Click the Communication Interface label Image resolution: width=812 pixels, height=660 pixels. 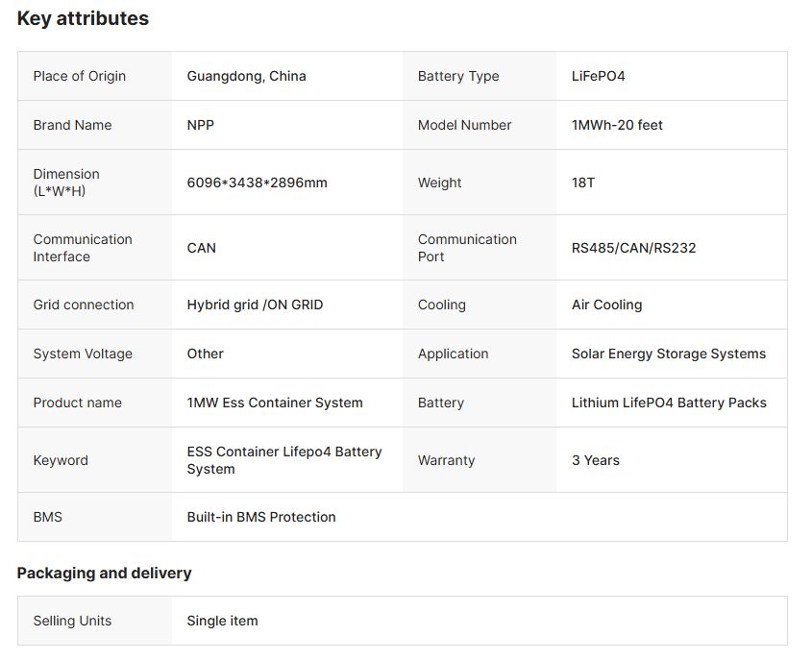83,248
